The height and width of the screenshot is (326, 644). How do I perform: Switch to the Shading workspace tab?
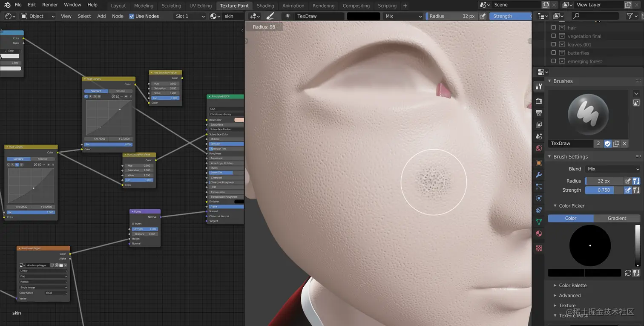coord(265,6)
